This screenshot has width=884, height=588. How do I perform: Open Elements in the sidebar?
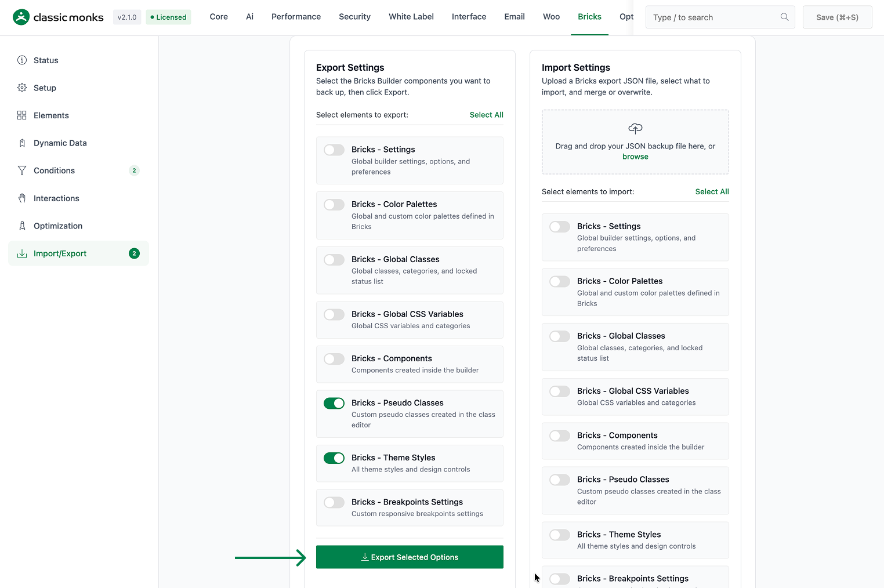point(78,115)
